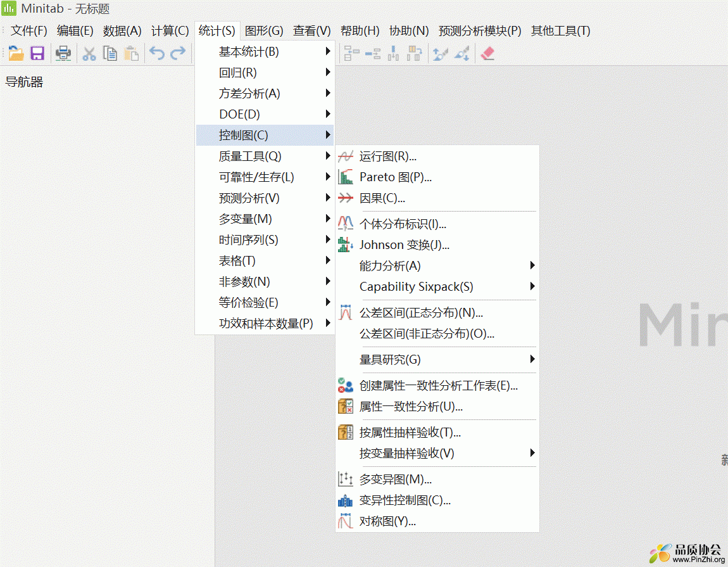Select the 可靠性/生存(L) menu item
Image resolution: width=728 pixels, height=567 pixels.
(x=265, y=177)
